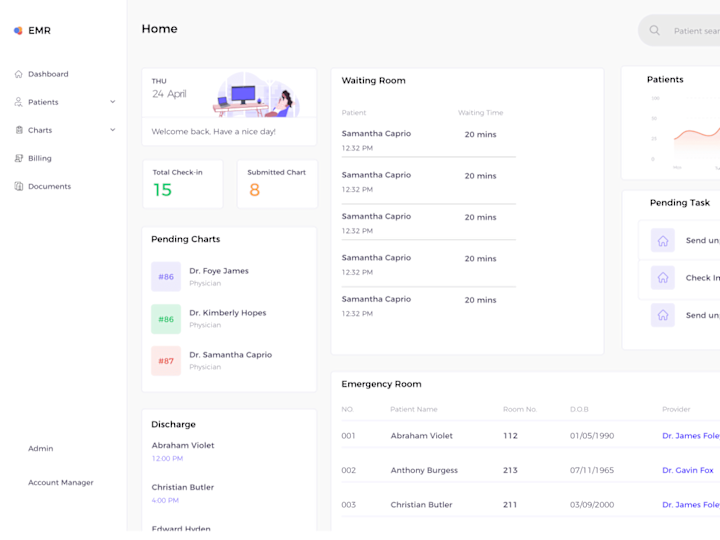Image resolution: width=720 pixels, height=540 pixels.
Task: Click date of birth 01/05/1990
Action: click(592, 435)
